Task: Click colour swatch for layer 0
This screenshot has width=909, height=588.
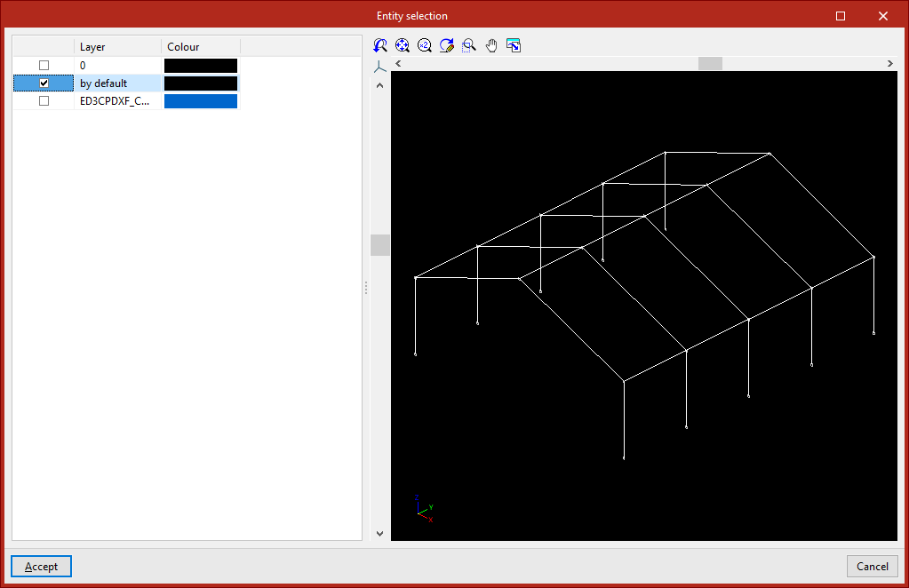Action: (201, 66)
